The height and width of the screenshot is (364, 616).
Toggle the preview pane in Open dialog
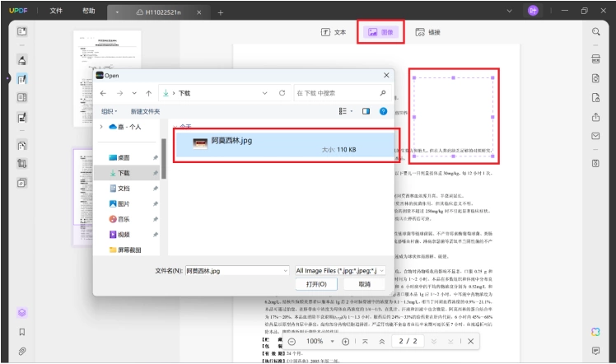point(366,111)
